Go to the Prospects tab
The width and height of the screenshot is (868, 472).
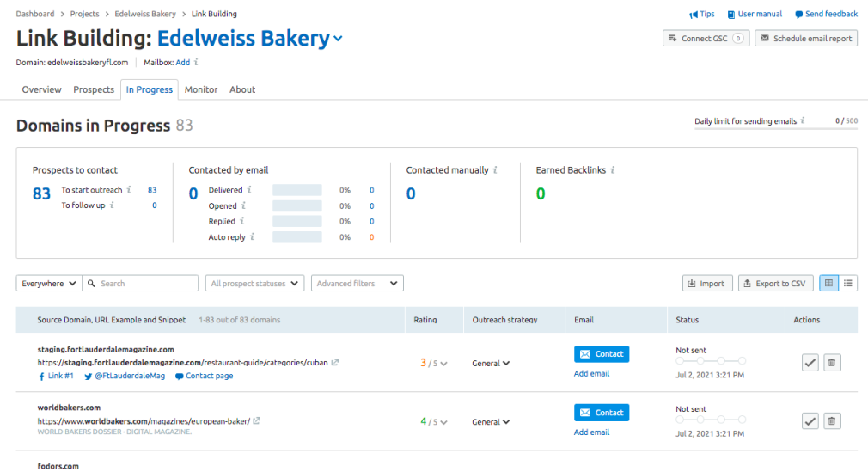click(94, 89)
